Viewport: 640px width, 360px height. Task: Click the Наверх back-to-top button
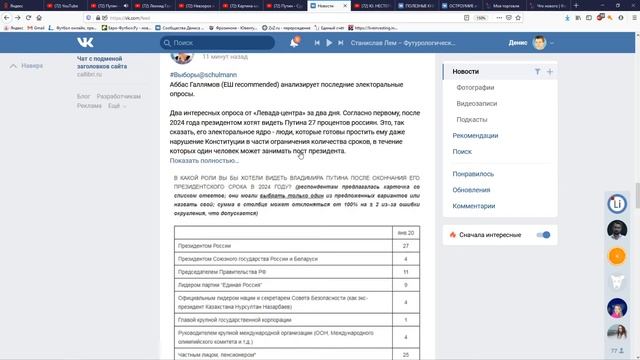click(27, 66)
